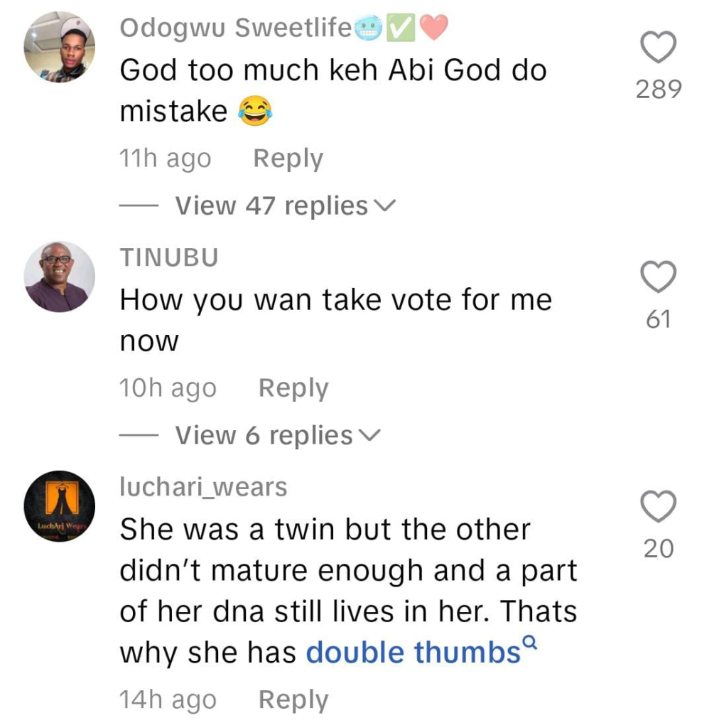Viewport: 714px width, 728px height.
Task: Open TINUBU's profile picture
Action: tap(60, 277)
